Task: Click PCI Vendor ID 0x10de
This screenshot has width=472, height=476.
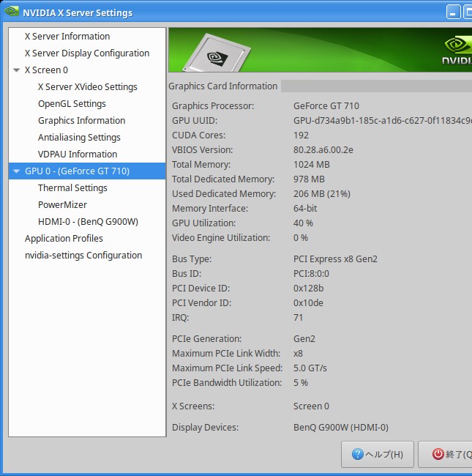Action: tap(308, 303)
